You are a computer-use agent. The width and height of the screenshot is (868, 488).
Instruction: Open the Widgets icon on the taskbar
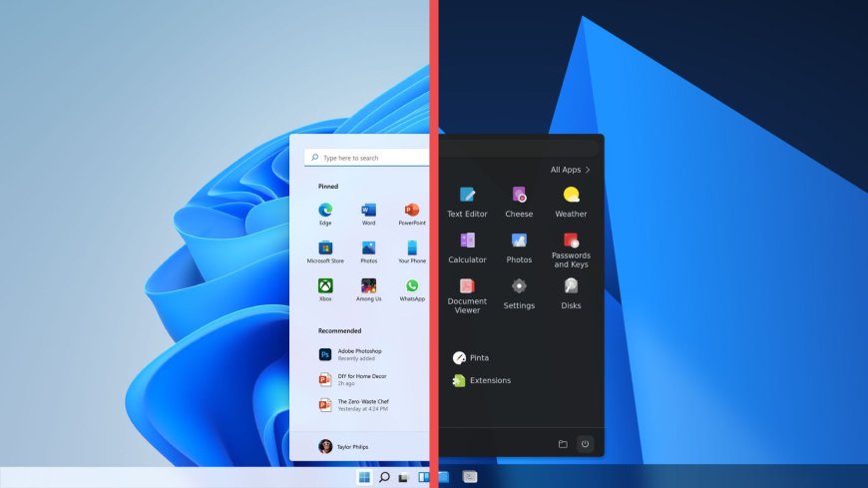coord(423,477)
